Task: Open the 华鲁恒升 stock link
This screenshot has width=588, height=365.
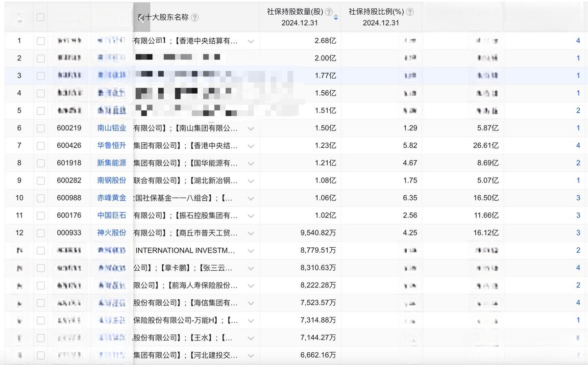Action: tap(112, 146)
